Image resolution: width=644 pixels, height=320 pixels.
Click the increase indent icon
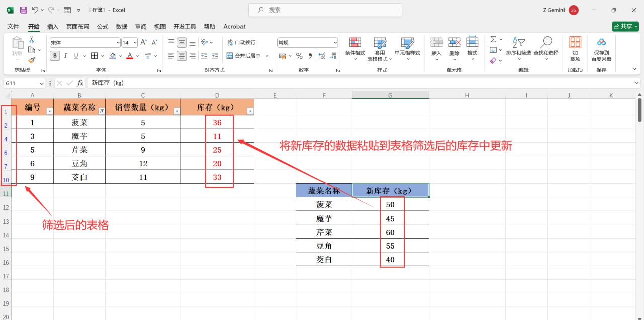(x=215, y=56)
